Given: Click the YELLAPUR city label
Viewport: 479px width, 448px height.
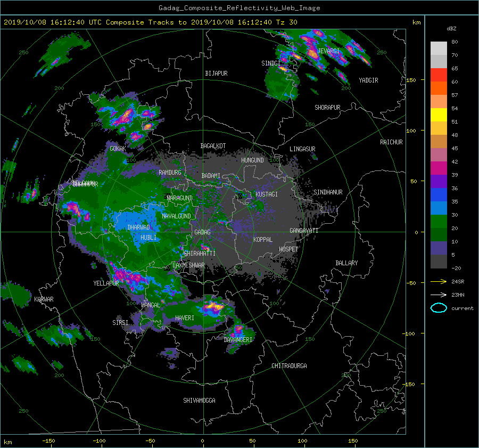Looking at the screenshot, I should pos(106,283).
